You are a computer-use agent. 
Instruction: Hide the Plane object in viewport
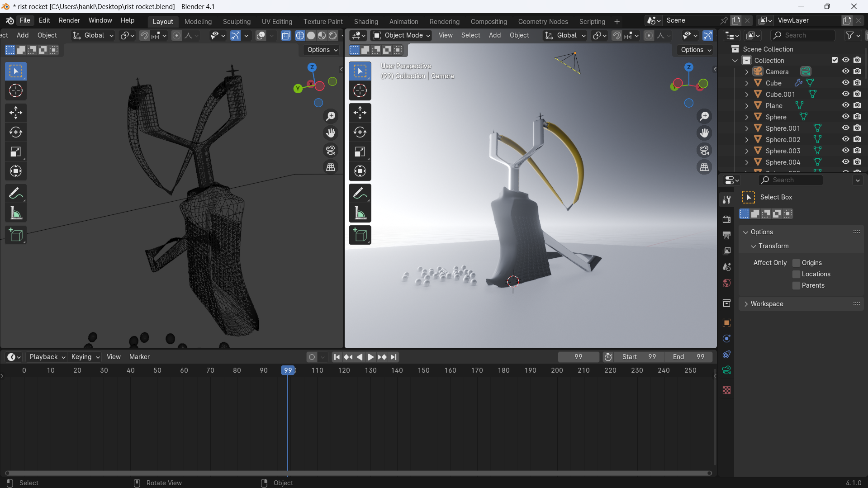[845, 105]
